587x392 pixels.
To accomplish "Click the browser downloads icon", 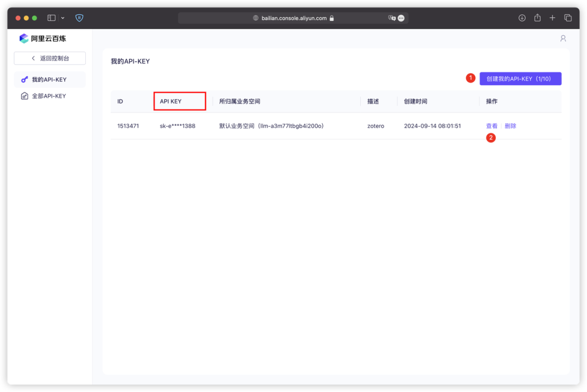I will click(522, 17).
